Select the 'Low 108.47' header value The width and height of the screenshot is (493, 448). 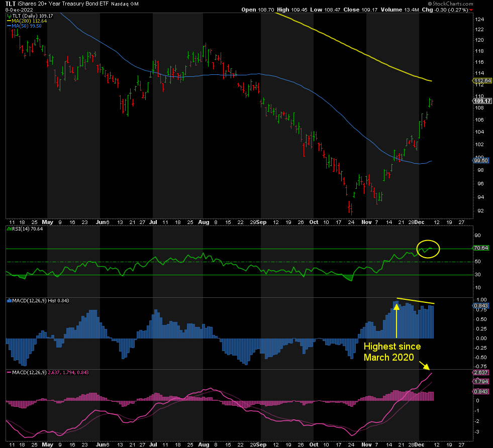tap(325, 10)
